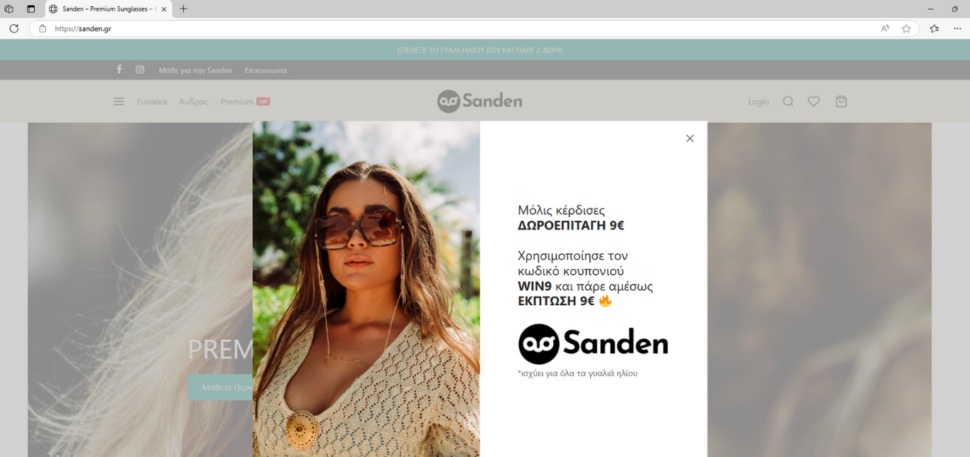Screen dimensions: 970x457
Task: Open Μάθε για την Sanden link
Action: [195, 70]
